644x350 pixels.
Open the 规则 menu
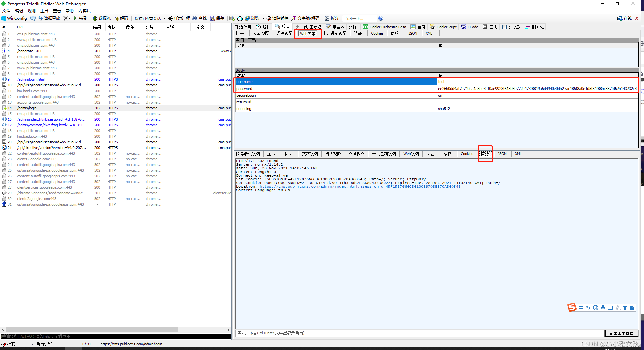tap(32, 11)
